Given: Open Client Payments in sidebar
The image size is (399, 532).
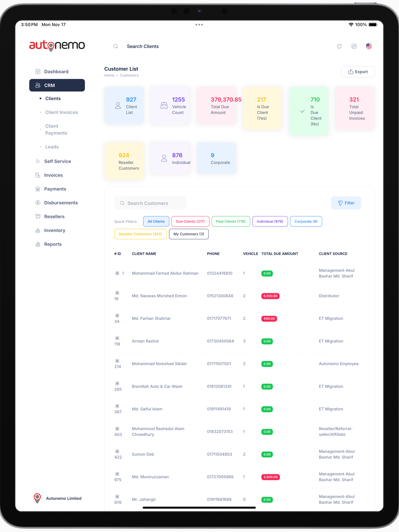Looking at the screenshot, I should (x=56, y=130).
